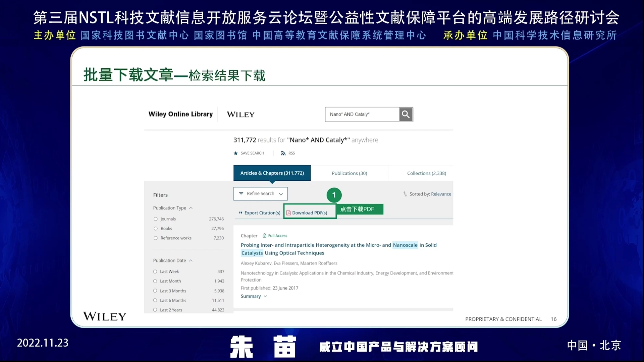644x362 pixels.
Task: Click the WILEY logo in page header
Action: pyautogui.click(x=240, y=115)
